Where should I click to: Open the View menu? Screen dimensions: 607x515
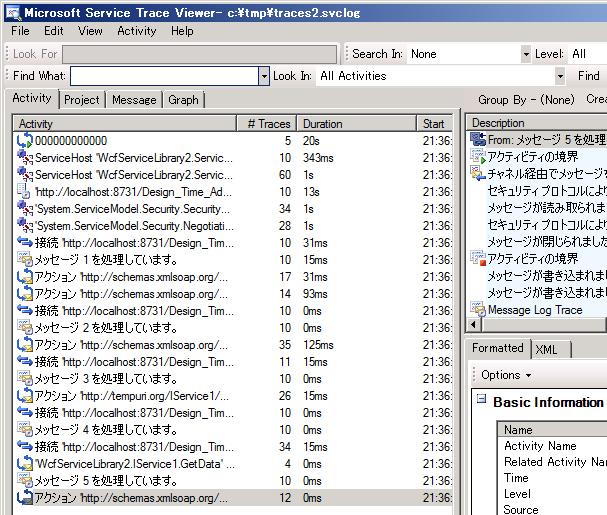tap(90, 31)
